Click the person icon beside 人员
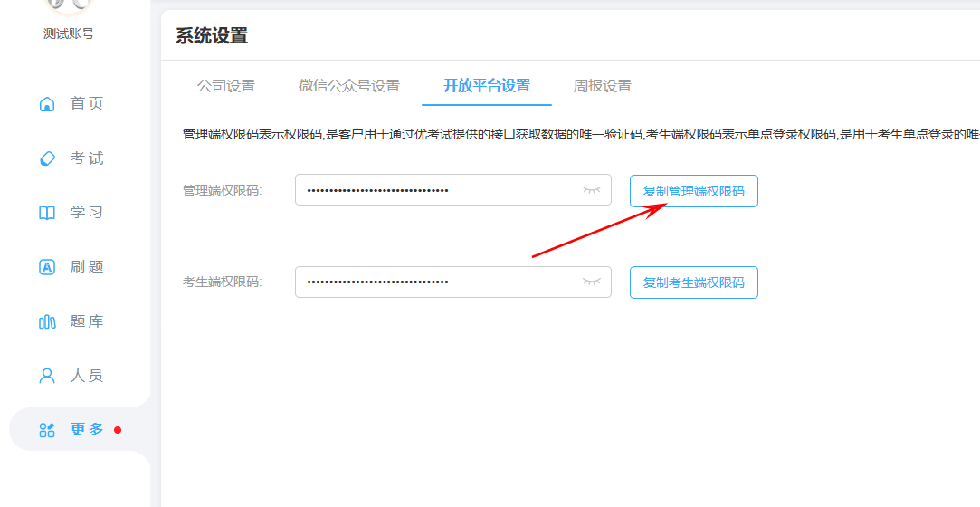Viewport: 980px width, 507px height. click(47, 376)
